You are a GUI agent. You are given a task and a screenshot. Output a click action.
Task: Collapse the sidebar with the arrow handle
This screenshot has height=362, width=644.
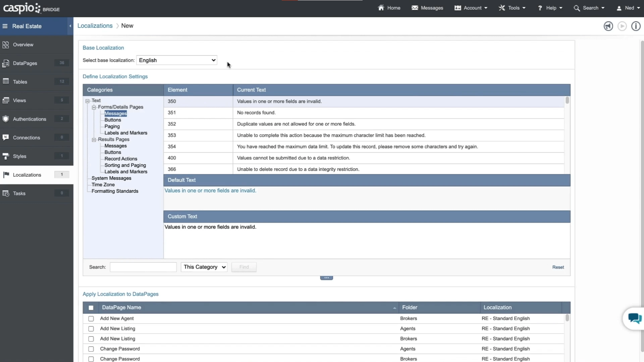click(70, 26)
